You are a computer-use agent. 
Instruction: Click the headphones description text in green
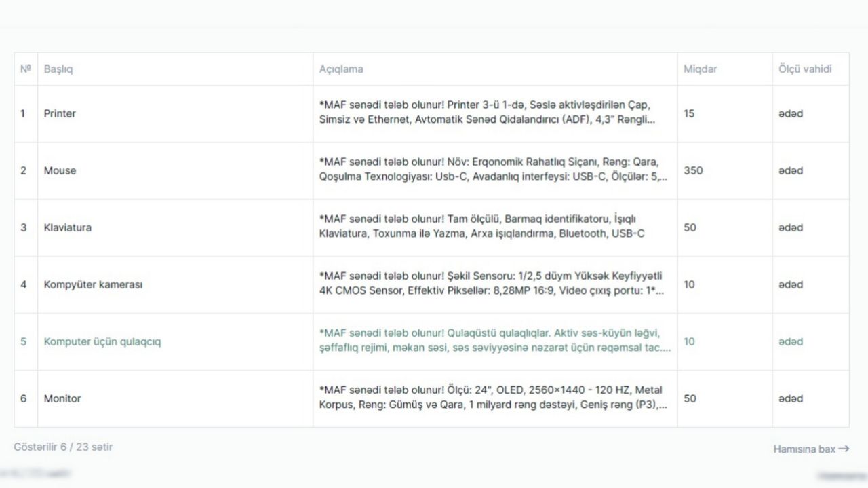click(495, 341)
